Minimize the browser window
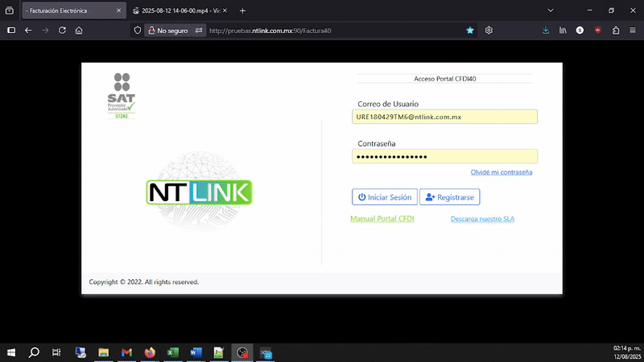This screenshot has height=362, width=644. click(x=590, y=10)
